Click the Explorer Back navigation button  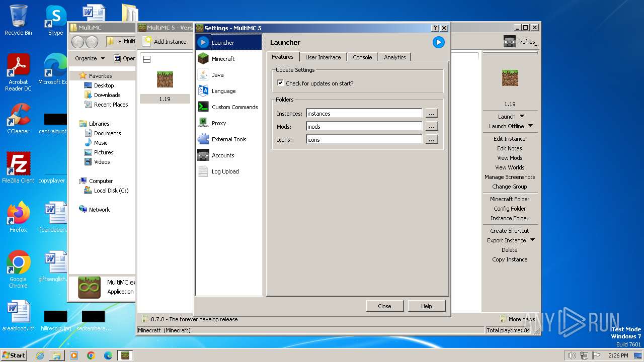(78, 42)
